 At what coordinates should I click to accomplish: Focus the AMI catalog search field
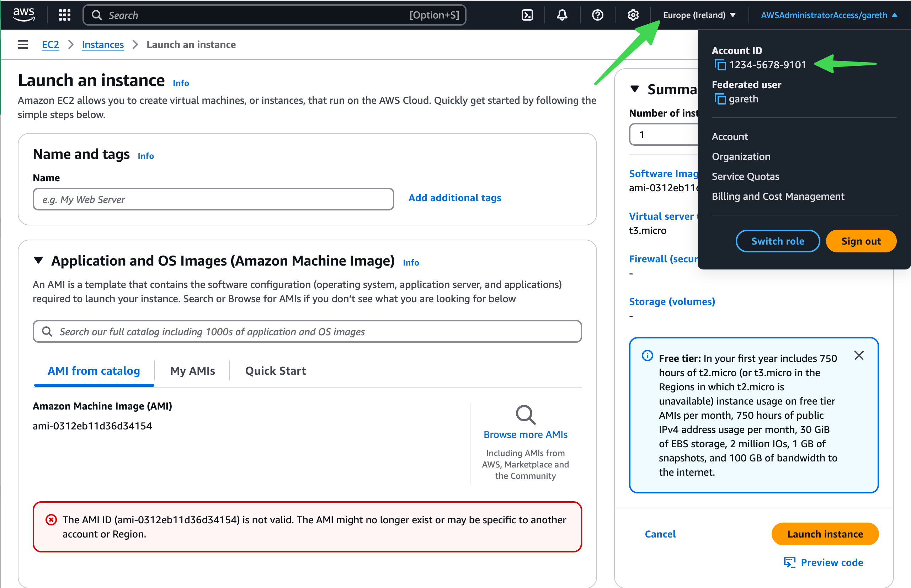pos(307,331)
